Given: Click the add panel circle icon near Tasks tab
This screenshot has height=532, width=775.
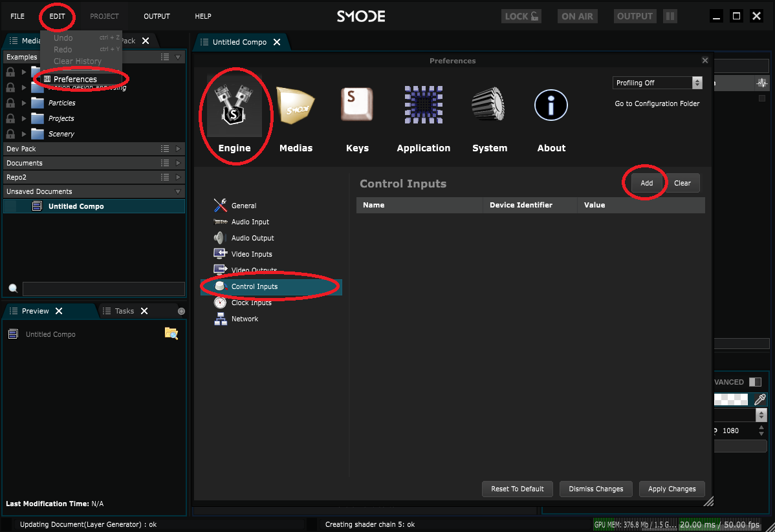Looking at the screenshot, I should point(181,311).
